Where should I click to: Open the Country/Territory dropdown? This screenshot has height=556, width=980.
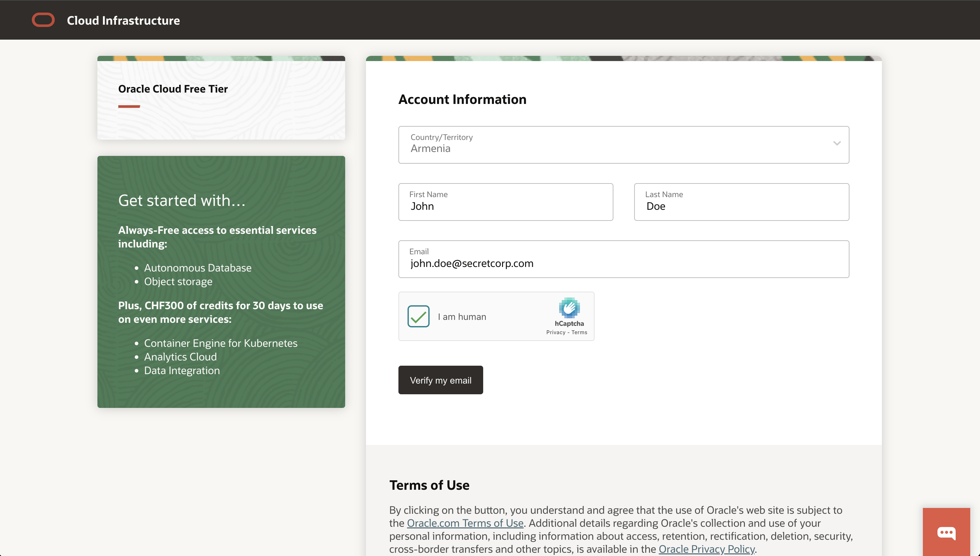[623, 145]
